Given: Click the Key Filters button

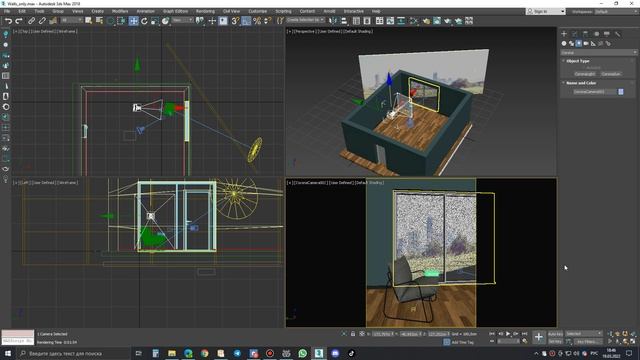Looking at the screenshot, I should pos(588,341).
